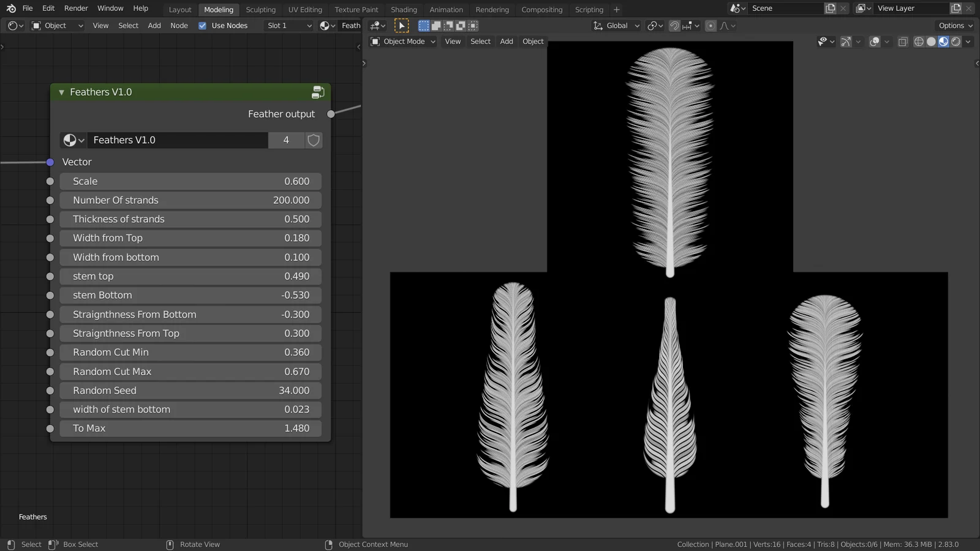This screenshot has height=551, width=980.
Task: Click the Options button in viewport
Action: pyautogui.click(x=955, y=26)
